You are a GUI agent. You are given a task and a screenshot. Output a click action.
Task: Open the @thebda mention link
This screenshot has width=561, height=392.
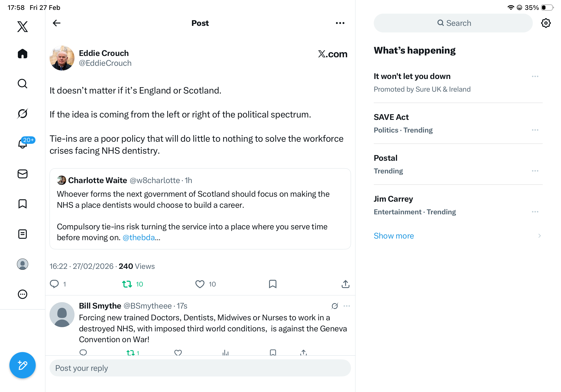tap(139, 238)
